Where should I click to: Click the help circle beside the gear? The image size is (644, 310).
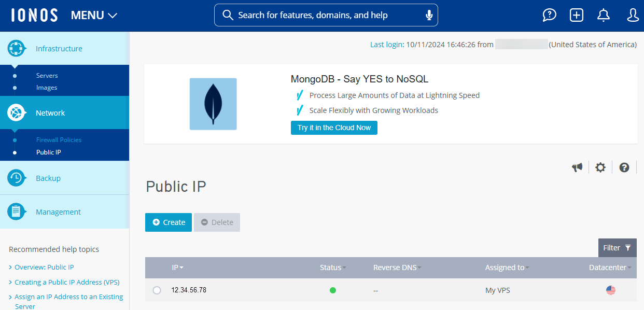(624, 167)
